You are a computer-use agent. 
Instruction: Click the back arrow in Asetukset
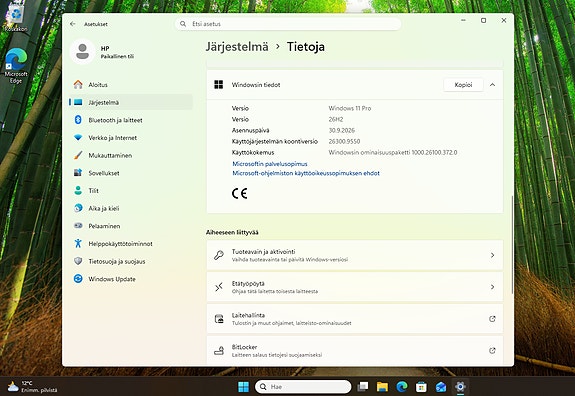73,24
